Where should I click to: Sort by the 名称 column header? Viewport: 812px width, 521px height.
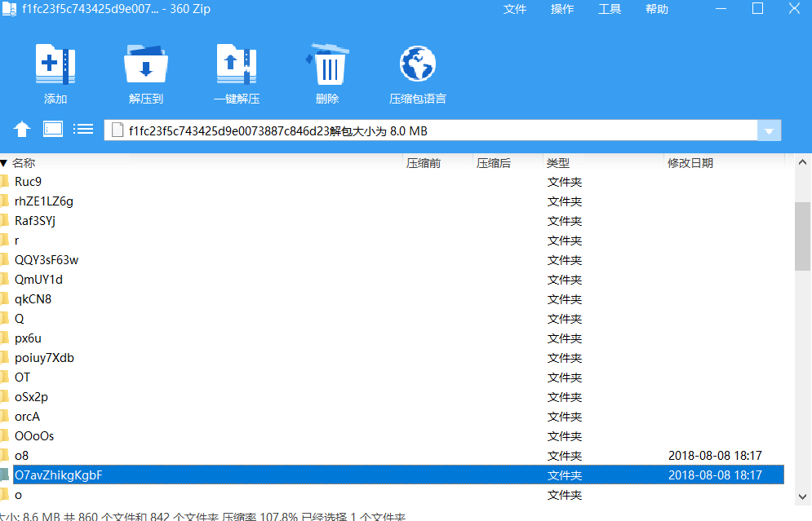pos(24,164)
